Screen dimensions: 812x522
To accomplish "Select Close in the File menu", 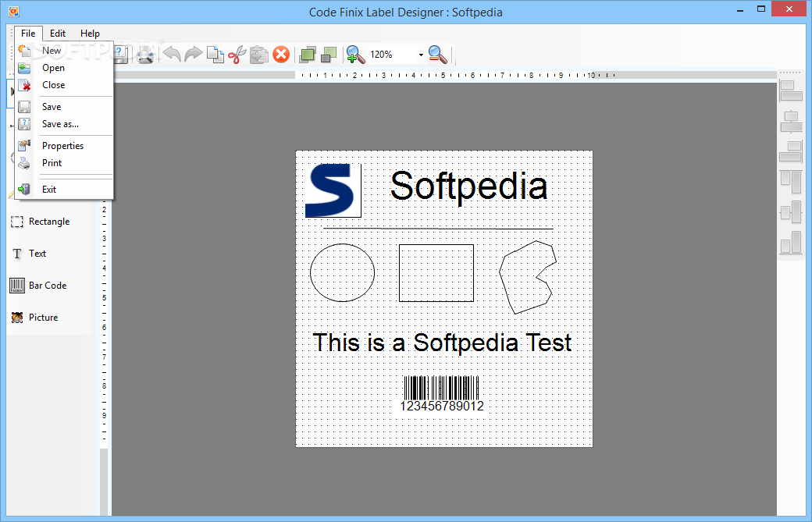I will tap(64, 85).
